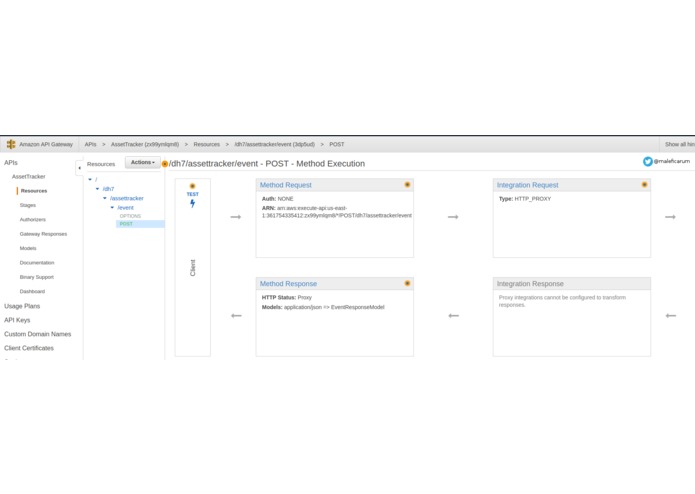Click Resources in the breadcrumb
This screenshot has height=494, width=695.
click(x=207, y=144)
